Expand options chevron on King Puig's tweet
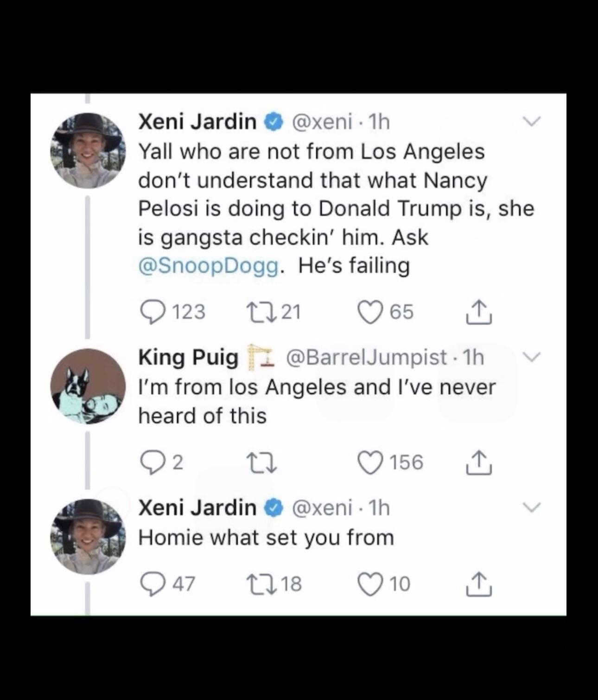The height and width of the screenshot is (700, 598). [x=532, y=357]
